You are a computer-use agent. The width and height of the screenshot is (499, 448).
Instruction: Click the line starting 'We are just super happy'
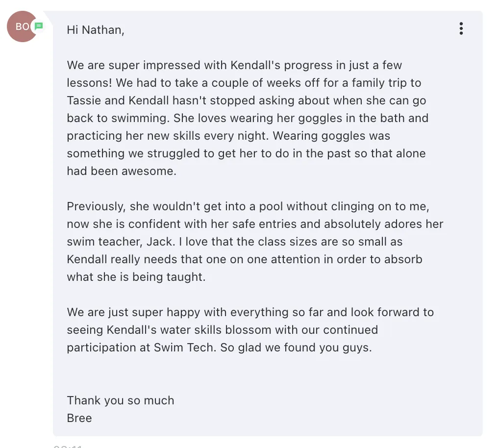tap(250, 312)
